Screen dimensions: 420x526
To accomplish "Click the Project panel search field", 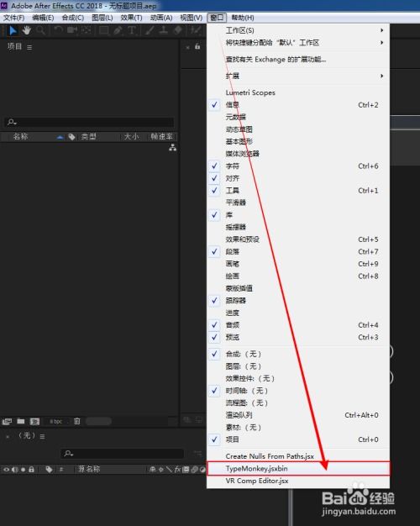I will pyautogui.click(x=90, y=122).
